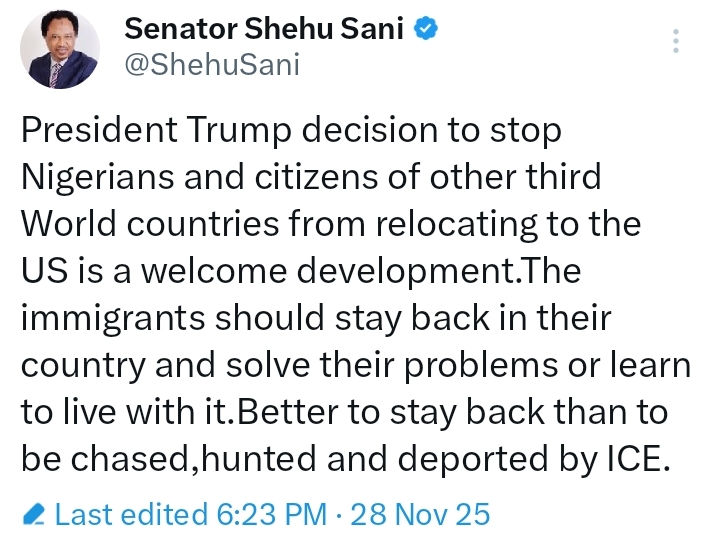The height and width of the screenshot is (548, 715).
Task: Click the phrase World countries in tweet
Action: [150, 224]
